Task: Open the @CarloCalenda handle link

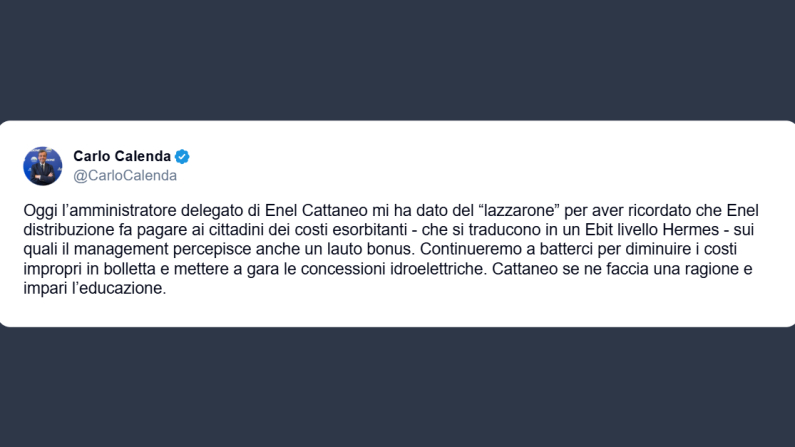Action: click(x=125, y=176)
